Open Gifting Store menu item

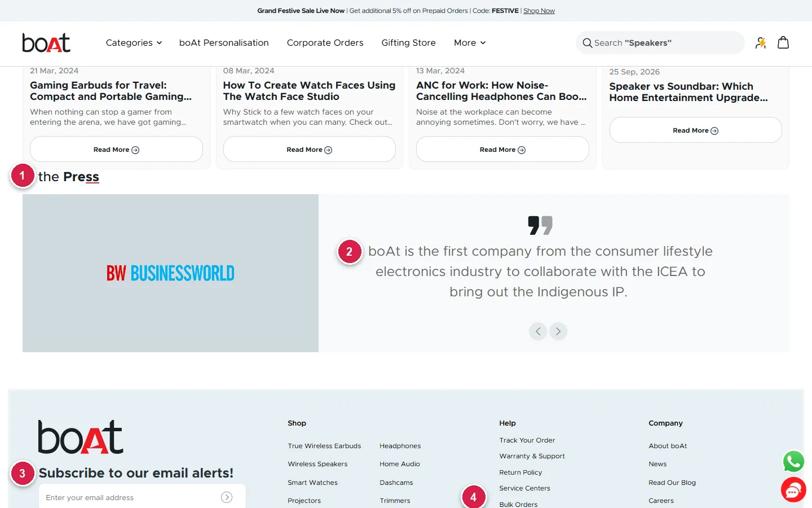pos(409,43)
